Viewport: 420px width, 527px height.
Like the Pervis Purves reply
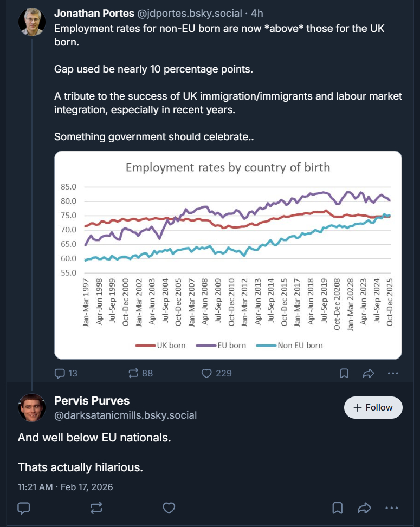click(x=169, y=508)
